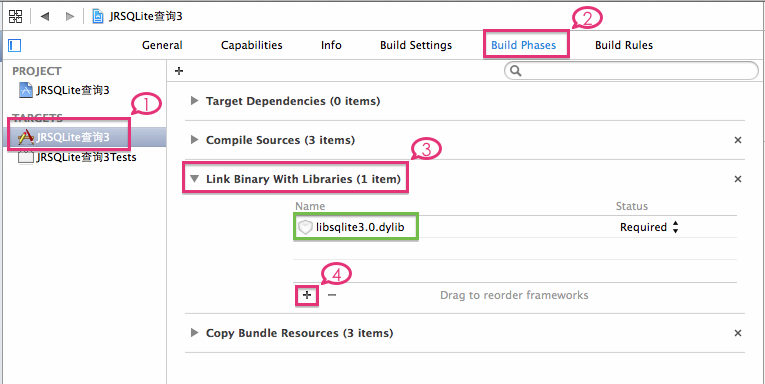Expand Target Dependencies section
The image size is (765, 384).
pyautogui.click(x=195, y=101)
